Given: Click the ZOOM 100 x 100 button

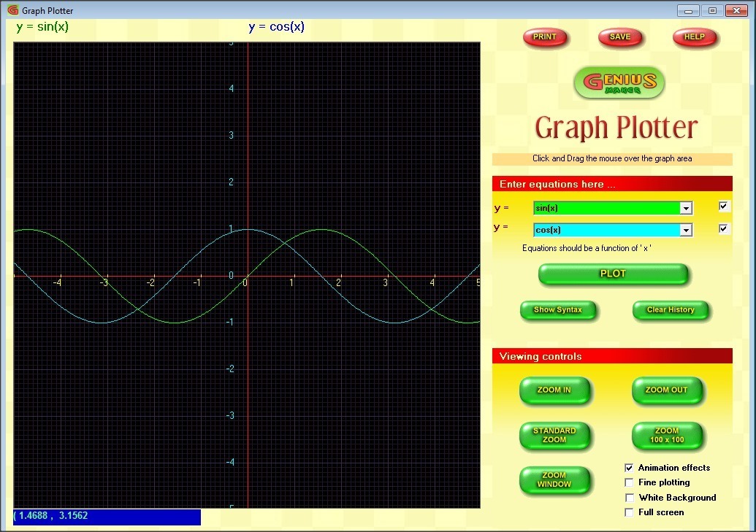Looking at the screenshot, I should [667, 435].
